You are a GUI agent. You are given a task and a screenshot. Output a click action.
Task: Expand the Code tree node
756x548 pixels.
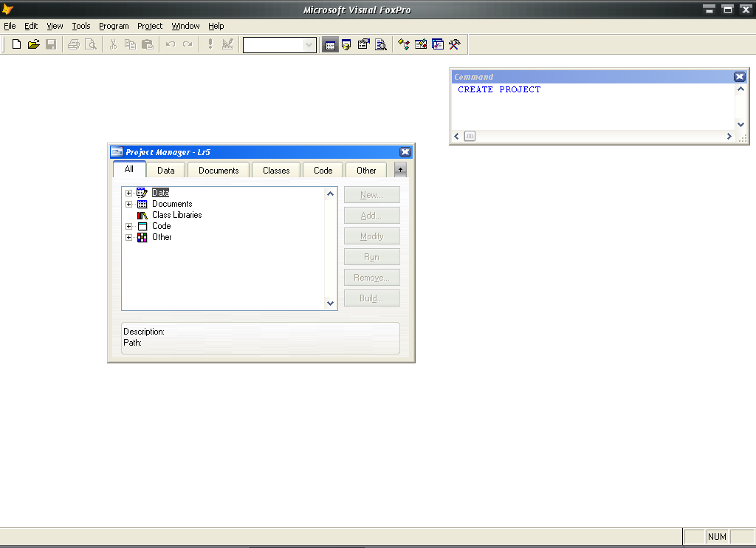[128, 226]
